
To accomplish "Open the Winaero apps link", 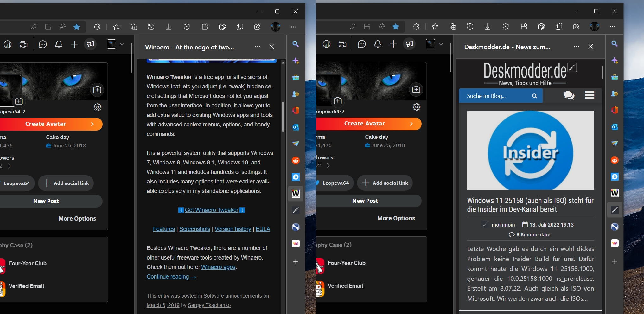I will point(218,267).
